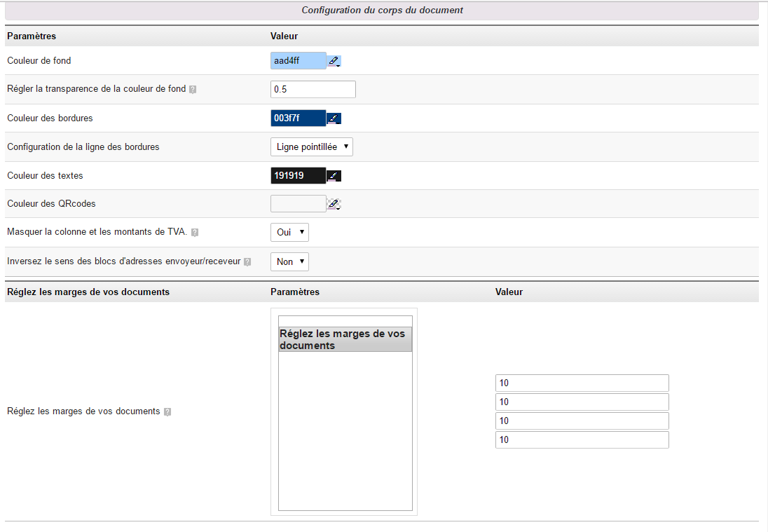Expand the Masquer TVA Oui dropdown
The height and width of the screenshot is (532, 768).
[289, 232]
